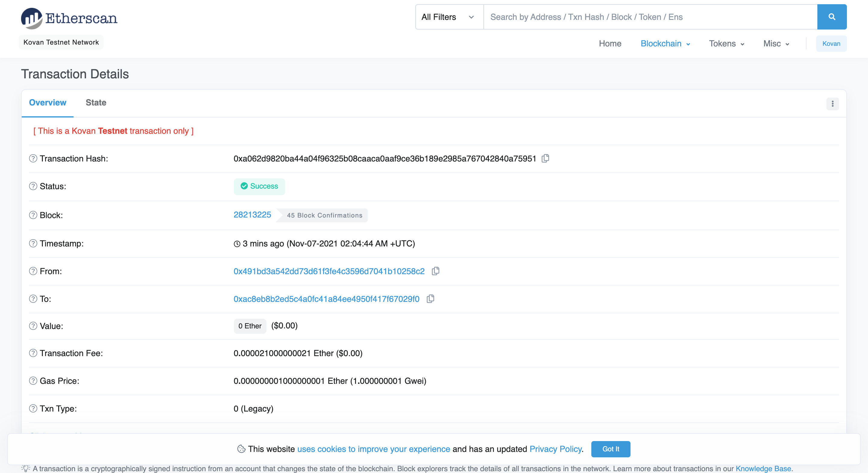Image resolution: width=868 pixels, height=473 pixels.
Task: Click help icon beside Timestamp
Action: [33, 243]
